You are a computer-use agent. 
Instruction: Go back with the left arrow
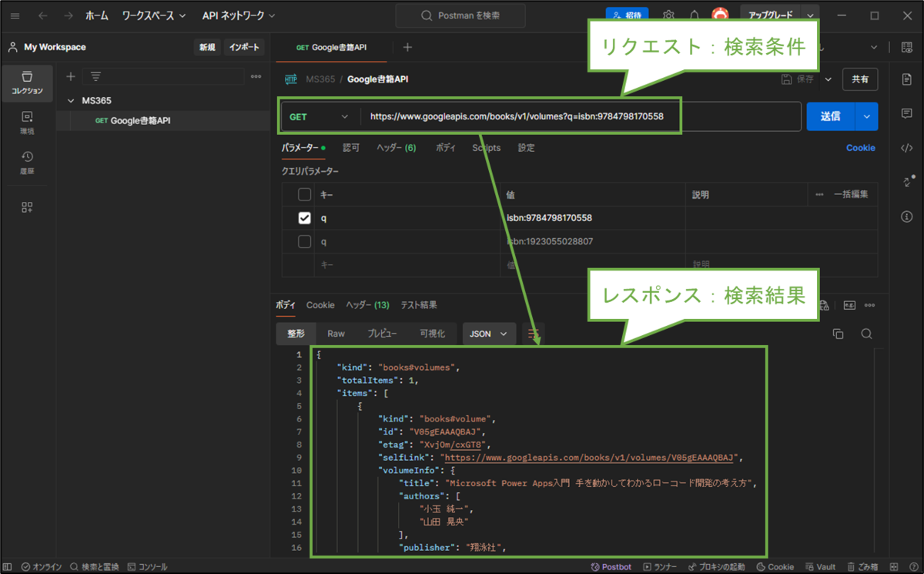[x=43, y=15]
